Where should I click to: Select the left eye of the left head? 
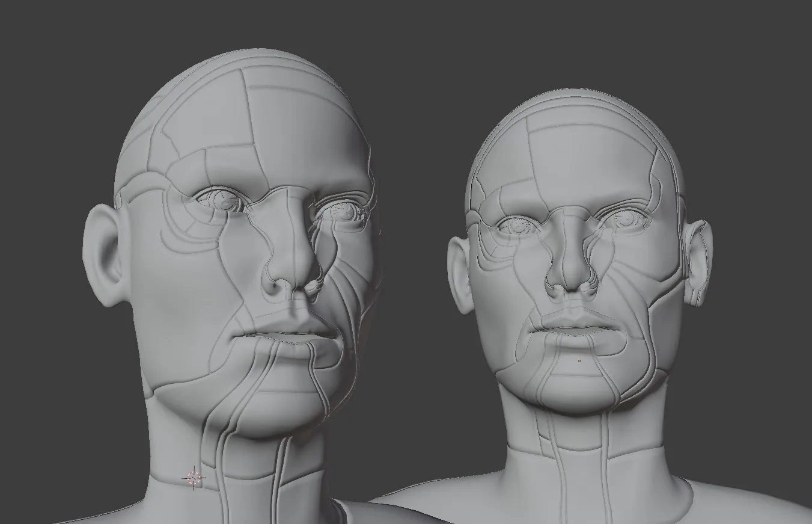point(219,202)
